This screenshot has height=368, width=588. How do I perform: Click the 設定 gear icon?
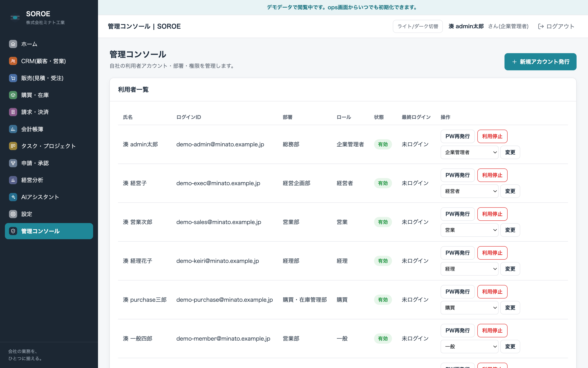[13, 214]
